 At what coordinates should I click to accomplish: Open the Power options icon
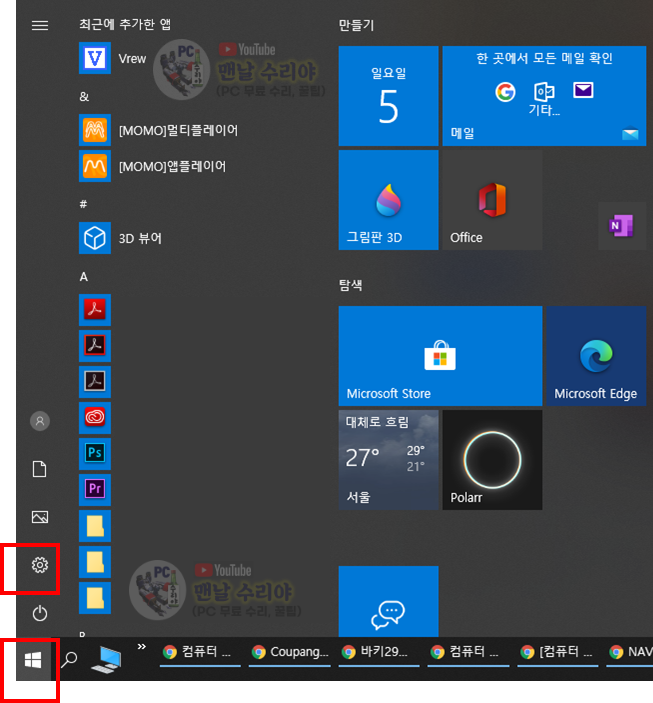[x=40, y=613]
